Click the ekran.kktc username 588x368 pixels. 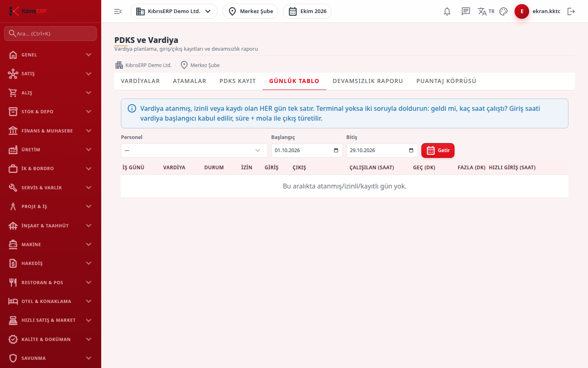546,11
